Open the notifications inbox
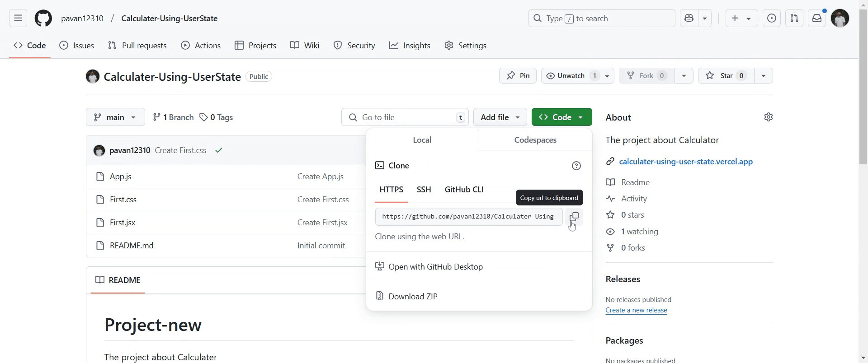This screenshot has height=363, width=868. click(817, 19)
